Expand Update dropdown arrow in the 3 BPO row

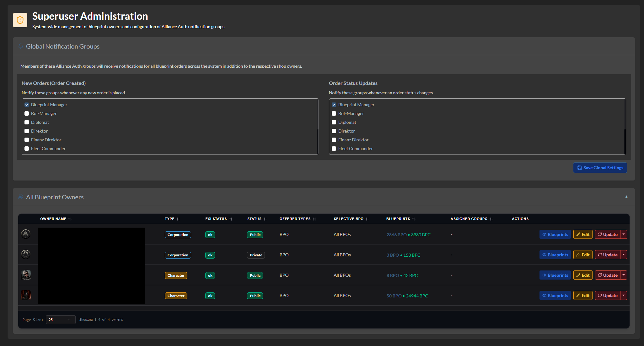pos(624,255)
